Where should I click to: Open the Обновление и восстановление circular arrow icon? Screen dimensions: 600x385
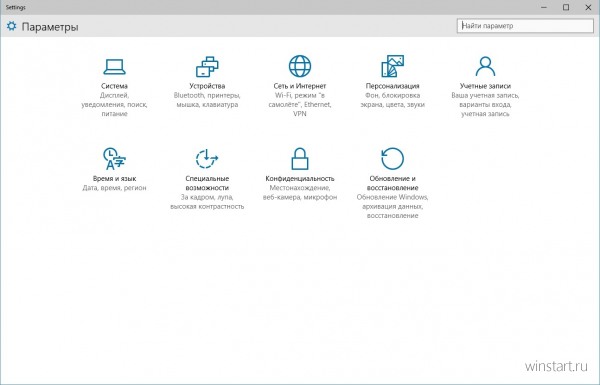[393, 158]
